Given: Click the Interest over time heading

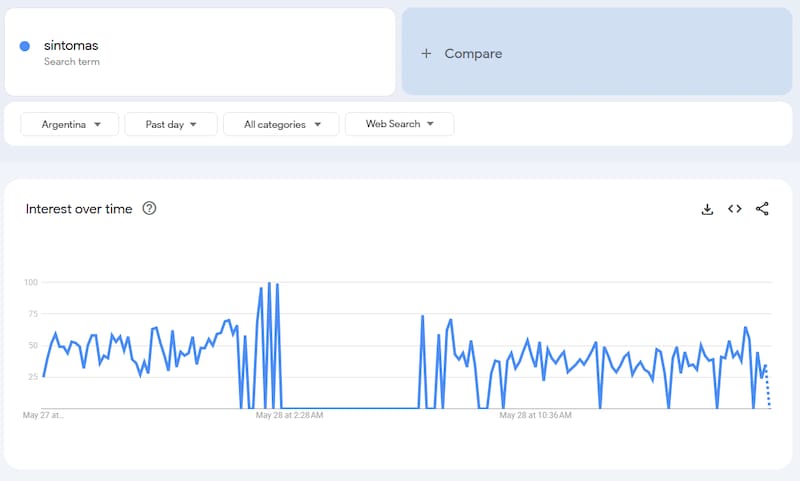Looking at the screenshot, I should pos(79,209).
